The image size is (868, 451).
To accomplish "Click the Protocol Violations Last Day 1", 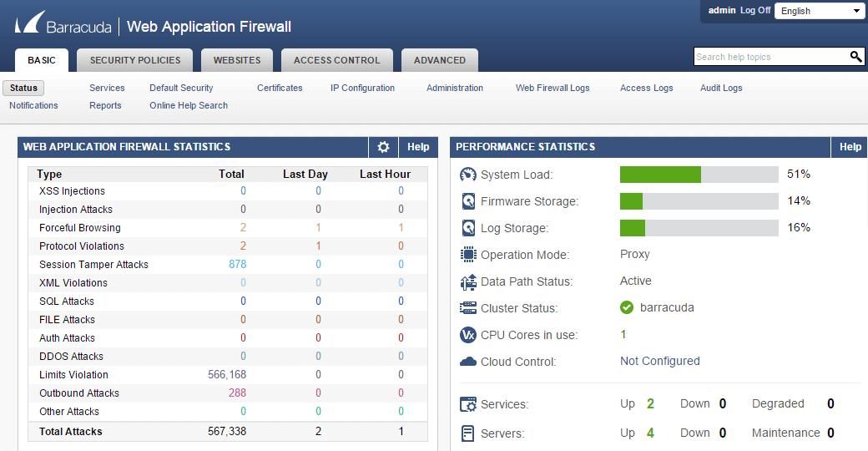I will tap(318, 246).
